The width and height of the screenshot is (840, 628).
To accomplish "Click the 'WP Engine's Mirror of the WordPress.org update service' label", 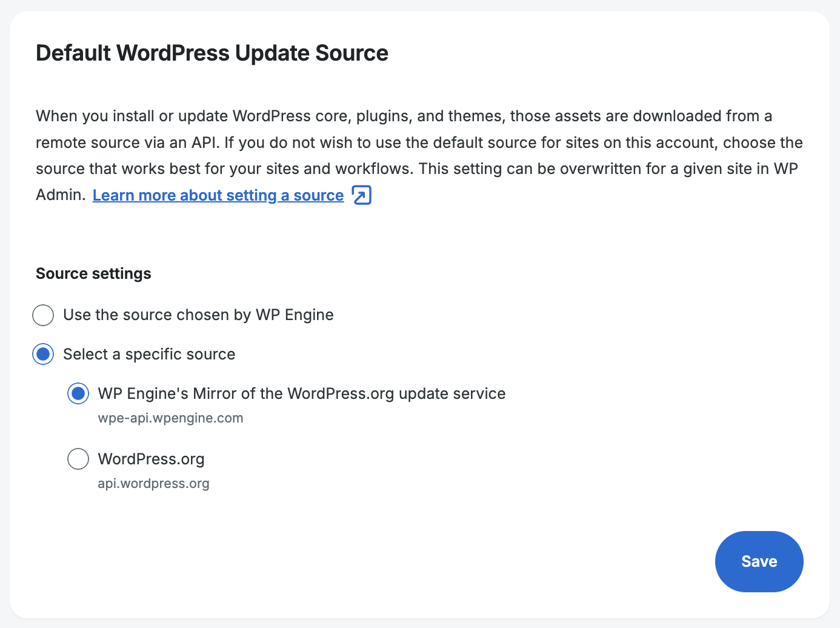I will [x=301, y=393].
